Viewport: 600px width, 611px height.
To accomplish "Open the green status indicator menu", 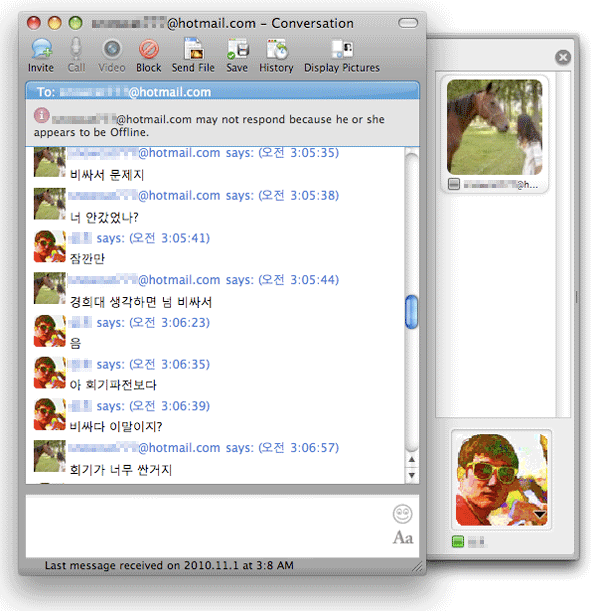I will click(x=457, y=541).
